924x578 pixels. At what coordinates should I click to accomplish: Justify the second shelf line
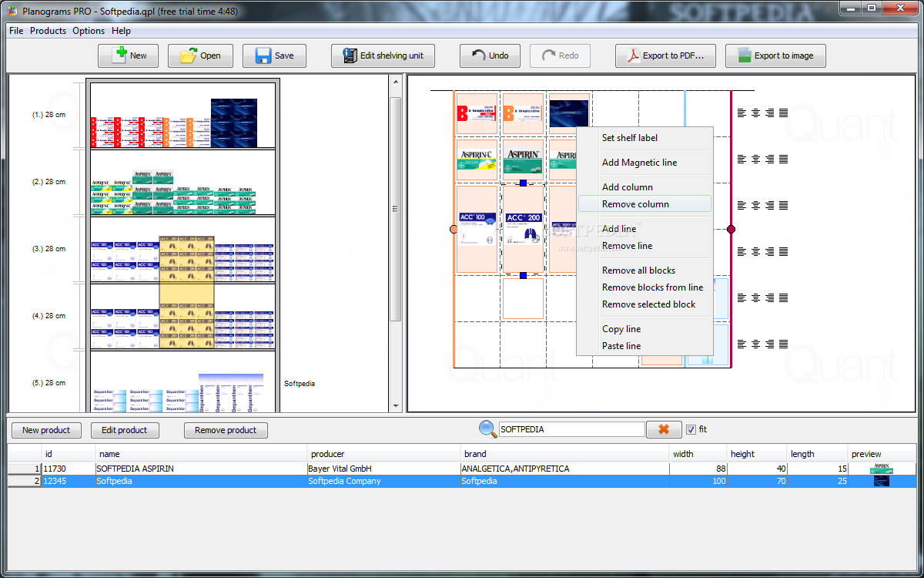pos(784,159)
